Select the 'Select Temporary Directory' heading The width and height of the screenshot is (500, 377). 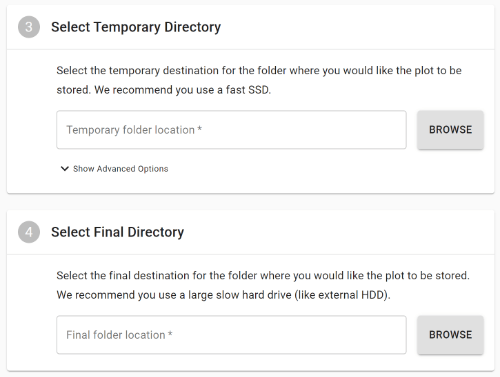click(136, 27)
